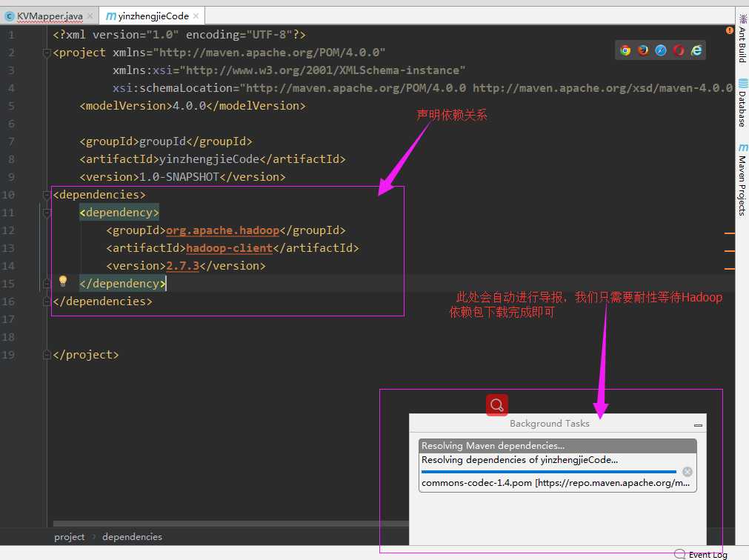Click the commons-codec-1.4.pom status text

click(x=556, y=483)
